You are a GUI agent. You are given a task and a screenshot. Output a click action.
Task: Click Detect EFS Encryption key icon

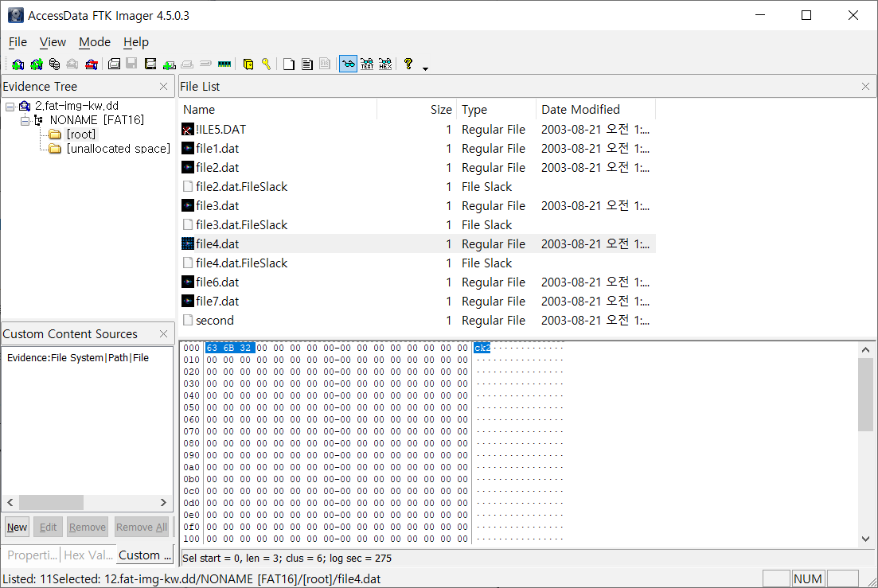pyautogui.click(x=266, y=64)
